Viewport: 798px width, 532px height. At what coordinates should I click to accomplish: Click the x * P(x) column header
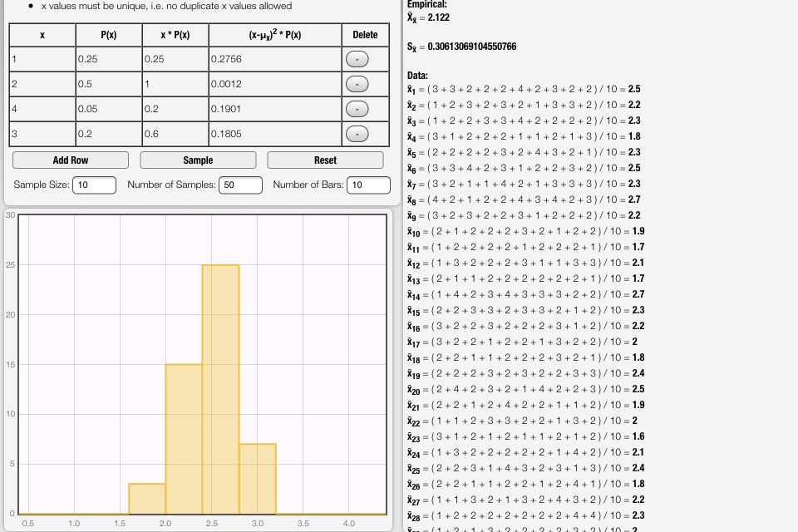tap(175, 35)
